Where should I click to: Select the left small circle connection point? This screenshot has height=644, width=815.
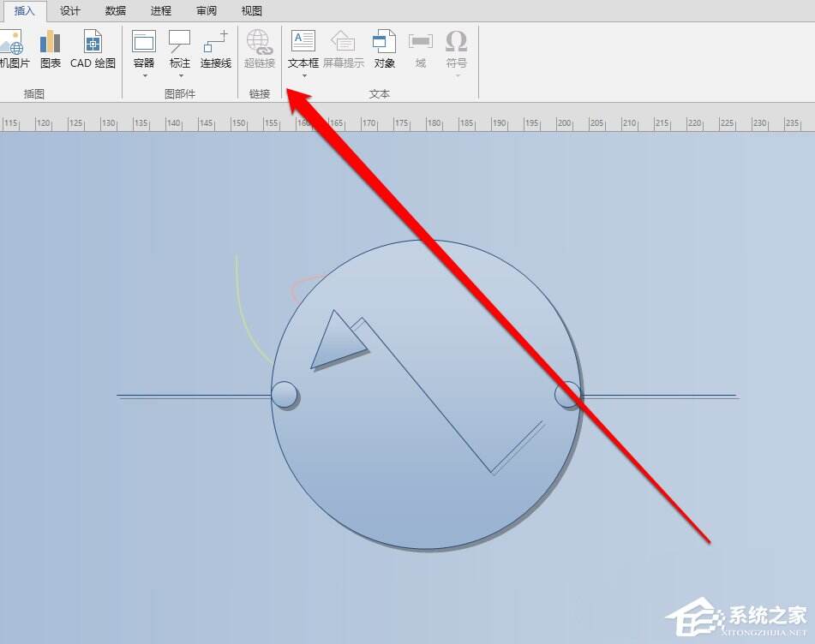(x=285, y=395)
